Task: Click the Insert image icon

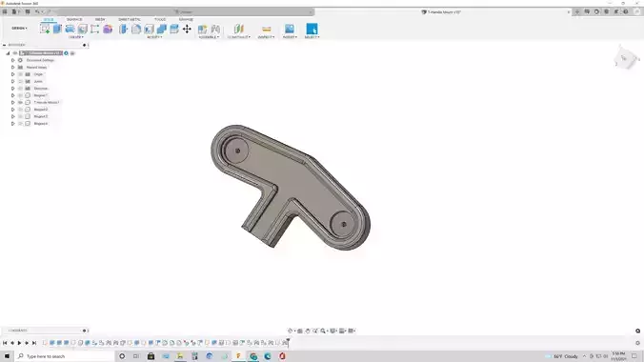Action: coord(290,29)
